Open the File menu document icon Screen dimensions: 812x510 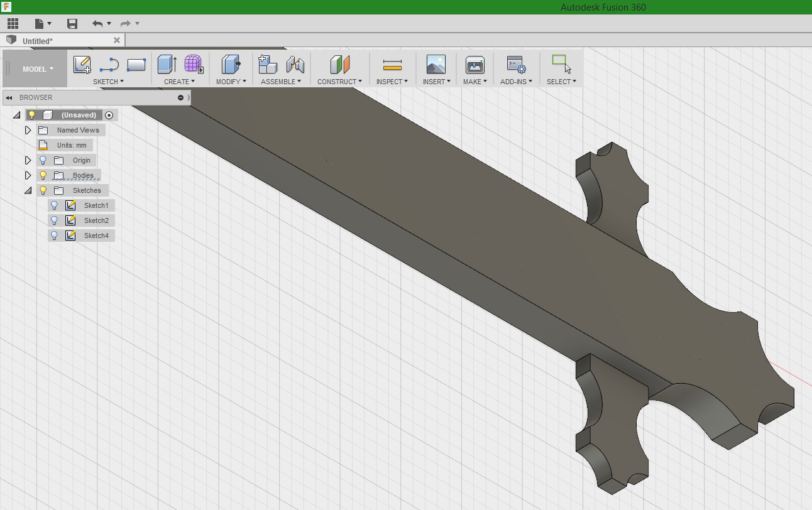[40, 24]
